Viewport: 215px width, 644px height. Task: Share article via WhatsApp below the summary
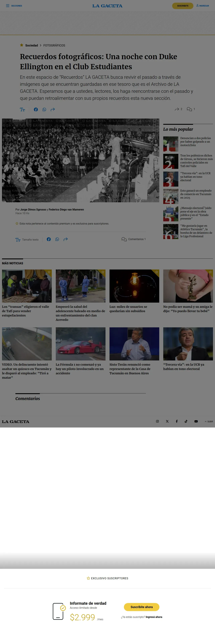pos(44,110)
